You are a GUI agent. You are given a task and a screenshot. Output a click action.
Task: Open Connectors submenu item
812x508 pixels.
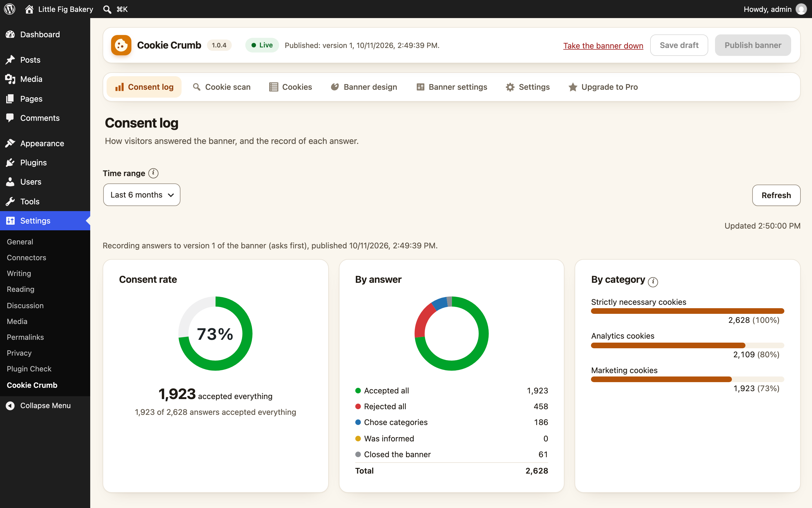click(27, 257)
